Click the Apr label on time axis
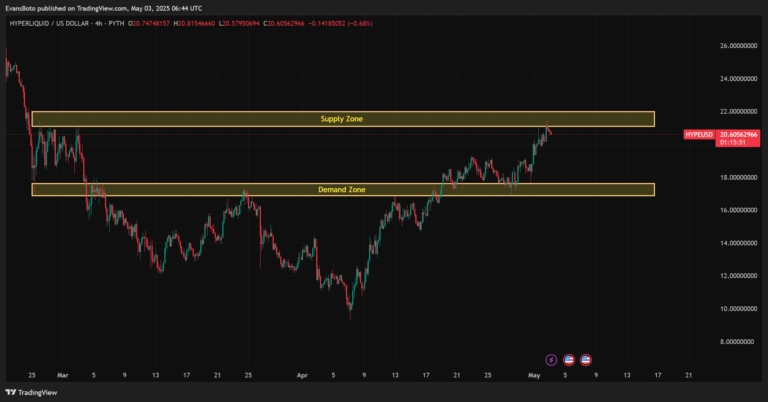768x402 pixels. (x=303, y=375)
